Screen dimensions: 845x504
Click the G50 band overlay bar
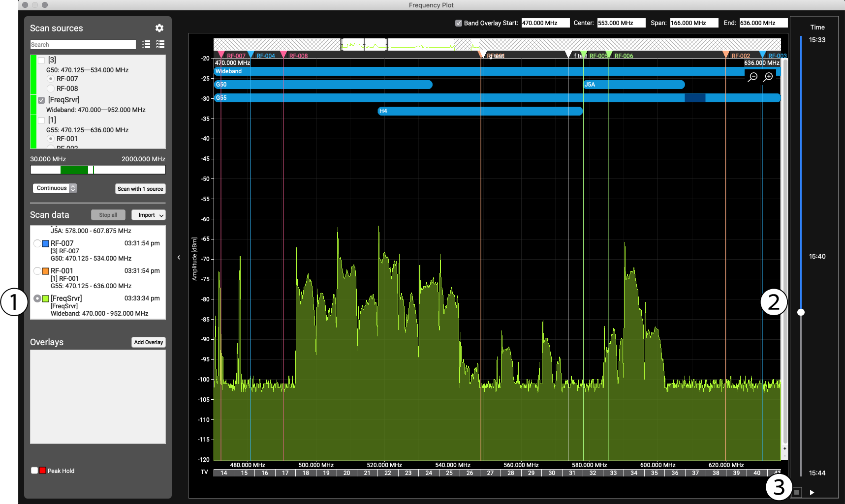click(x=323, y=85)
